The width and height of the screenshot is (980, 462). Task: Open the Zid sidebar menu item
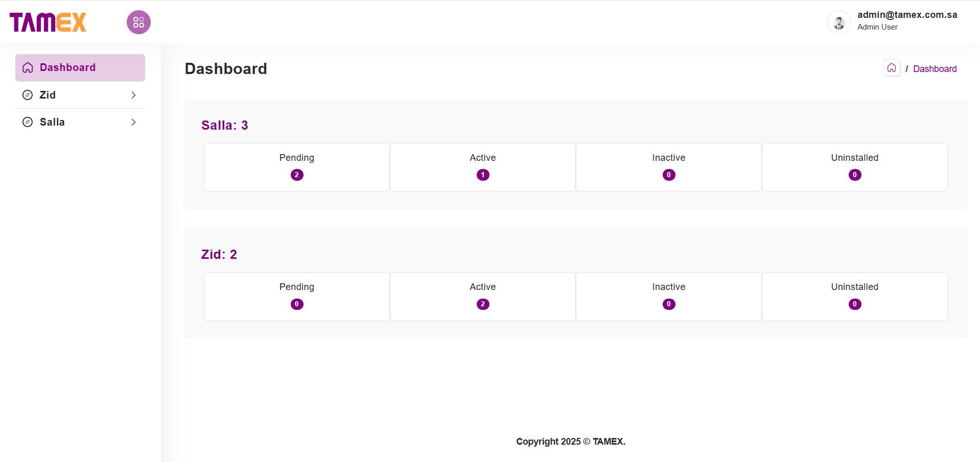(x=48, y=95)
